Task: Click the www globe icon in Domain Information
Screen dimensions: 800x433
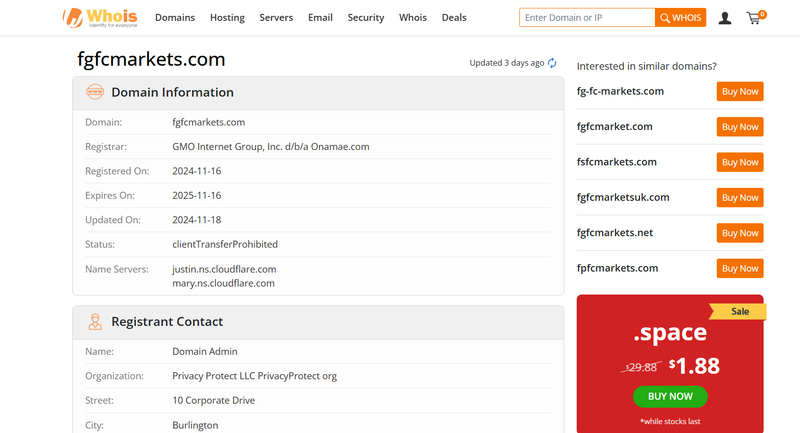Action: point(95,92)
